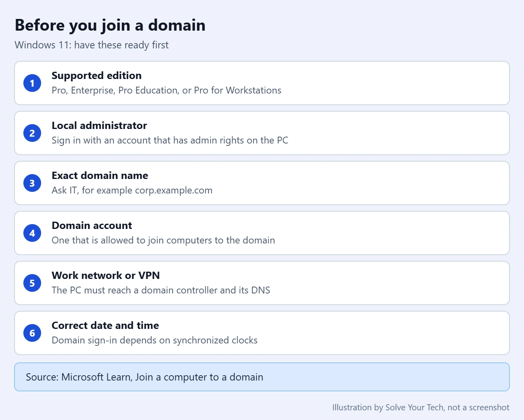The image size is (524, 420).
Task: Click the 'Sign in with an account' description
Action: click(x=170, y=140)
